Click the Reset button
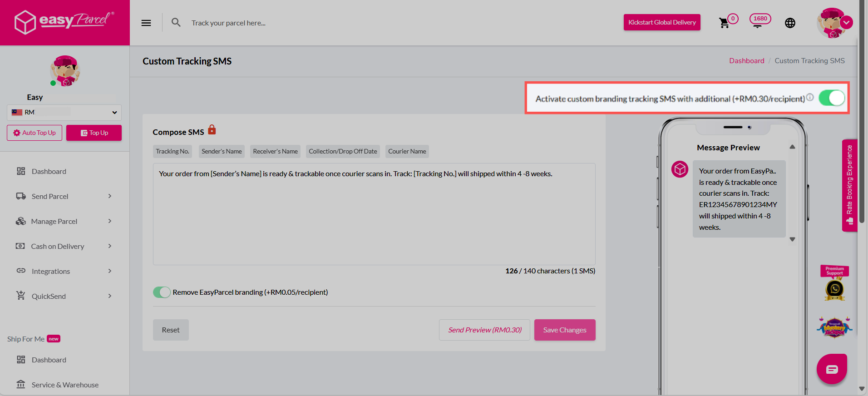 coord(171,330)
